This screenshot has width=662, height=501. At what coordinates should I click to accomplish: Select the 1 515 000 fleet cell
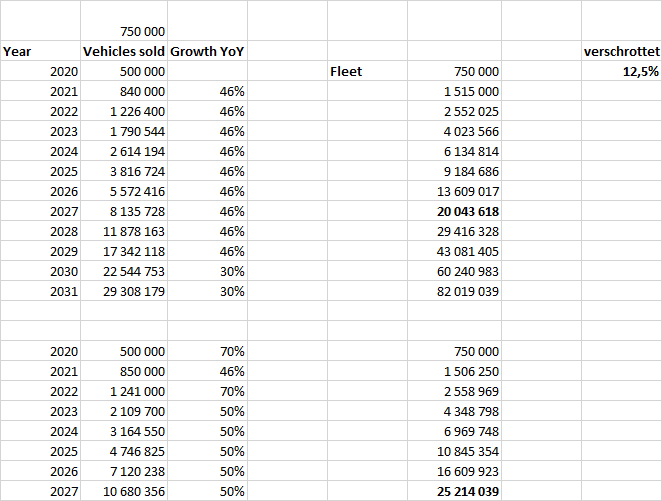pos(454,92)
